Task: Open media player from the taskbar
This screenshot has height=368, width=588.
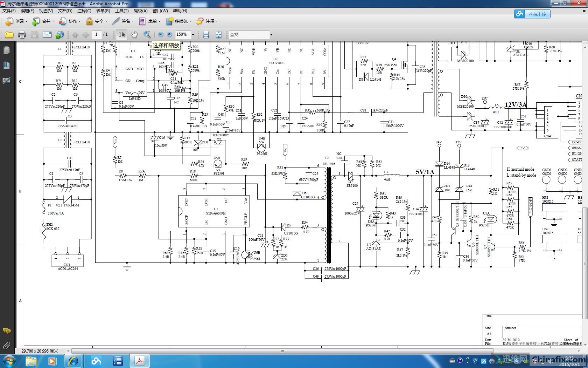Action: click(52, 361)
